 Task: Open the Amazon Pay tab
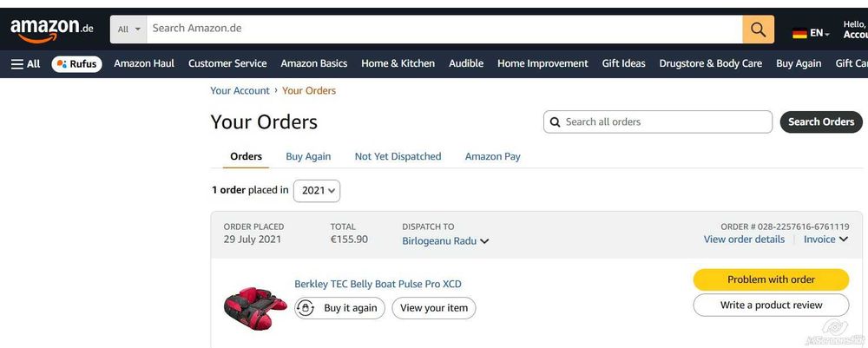pos(492,156)
